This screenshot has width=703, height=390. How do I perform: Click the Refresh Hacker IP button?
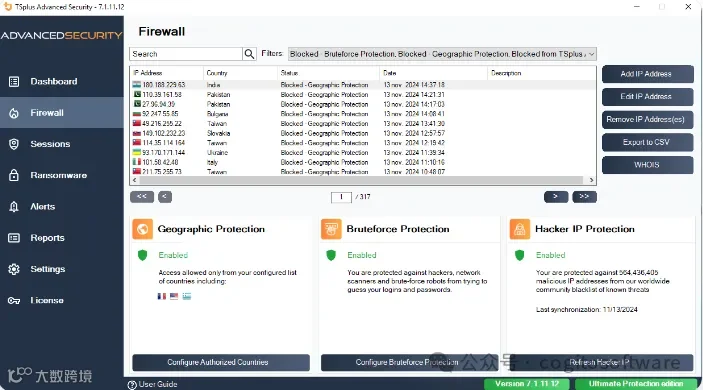pyautogui.click(x=601, y=363)
